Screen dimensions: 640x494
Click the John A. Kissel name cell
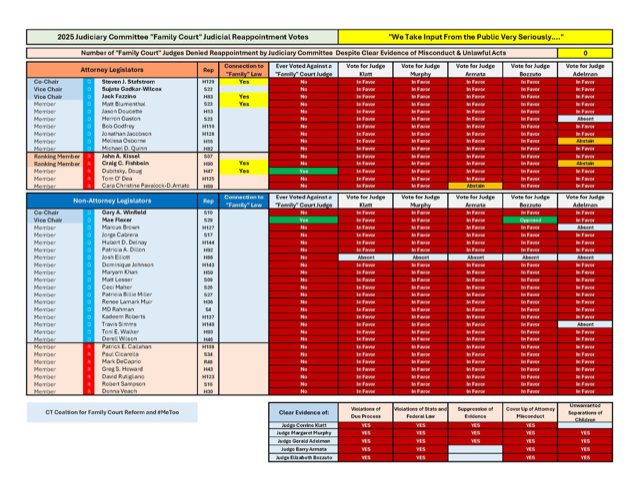click(x=120, y=156)
